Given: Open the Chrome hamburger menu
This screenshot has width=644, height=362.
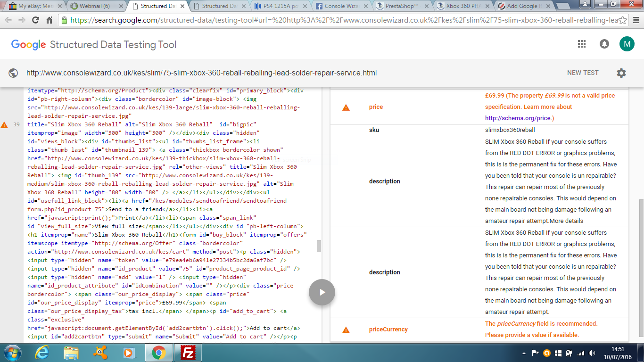Looking at the screenshot, I should tap(636, 20).
